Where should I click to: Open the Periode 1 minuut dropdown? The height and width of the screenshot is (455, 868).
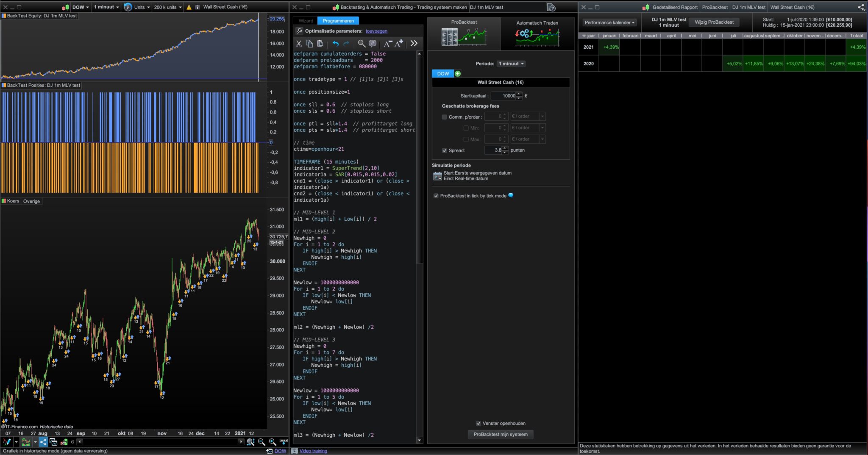511,64
